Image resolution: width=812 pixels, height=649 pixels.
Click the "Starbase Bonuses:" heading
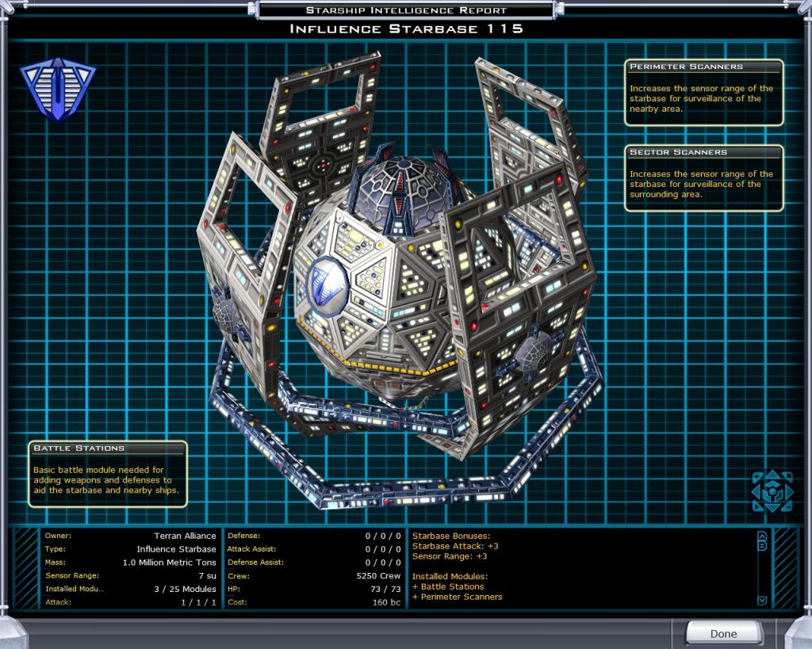pyautogui.click(x=451, y=536)
